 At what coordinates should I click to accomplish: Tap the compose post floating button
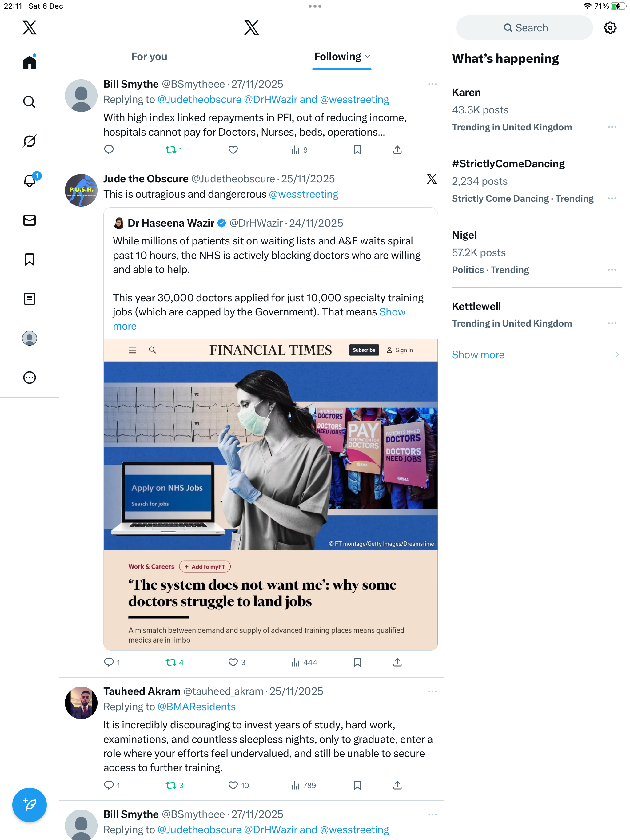29,804
